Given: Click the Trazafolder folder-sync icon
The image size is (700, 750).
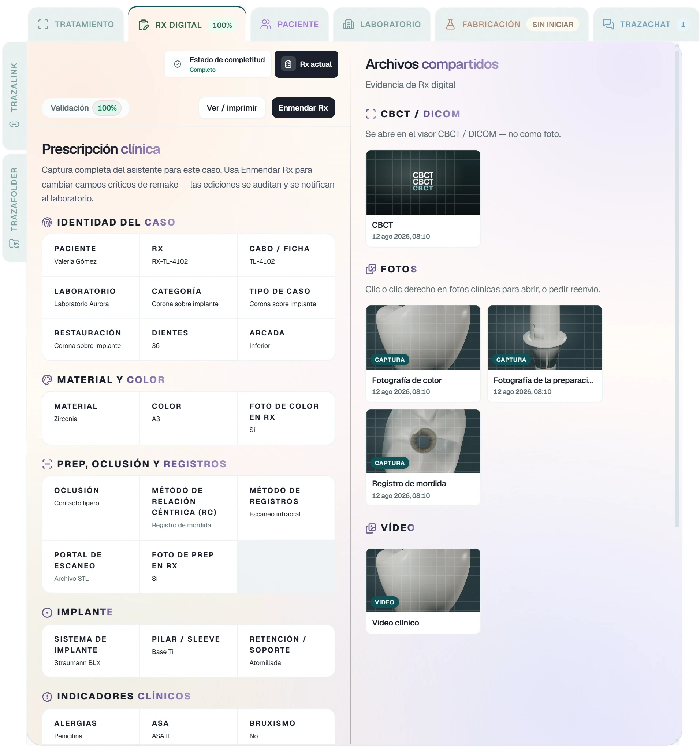Looking at the screenshot, I should point(14,244).
